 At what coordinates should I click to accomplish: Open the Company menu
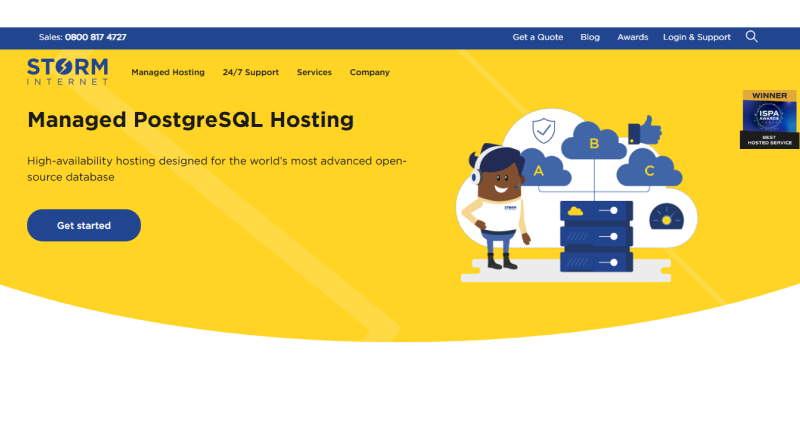[x=369, y=72]
